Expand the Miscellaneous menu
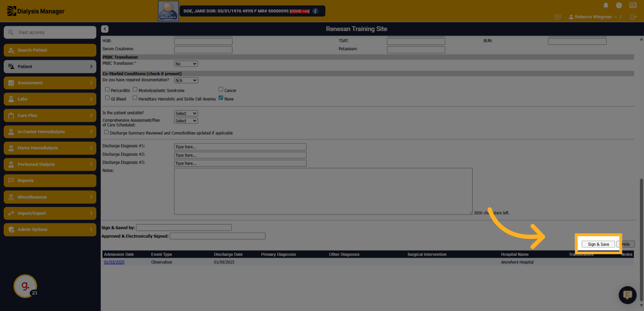 (x=50, y=197)
